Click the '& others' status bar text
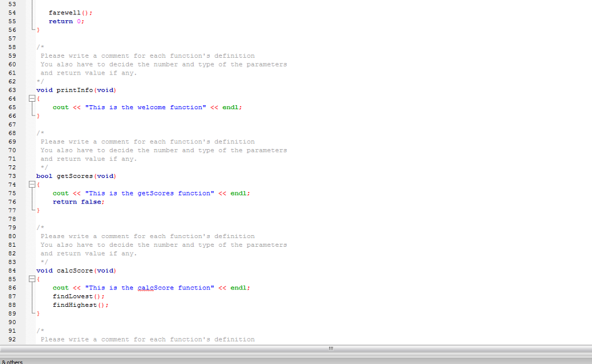Viewport: 592px width, 364px height. click(x=12, y=362)
